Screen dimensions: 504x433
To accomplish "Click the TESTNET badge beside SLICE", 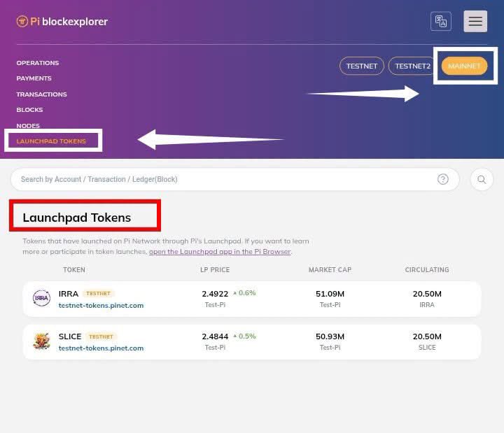I will pyautogui.click(x=101, y=336).
